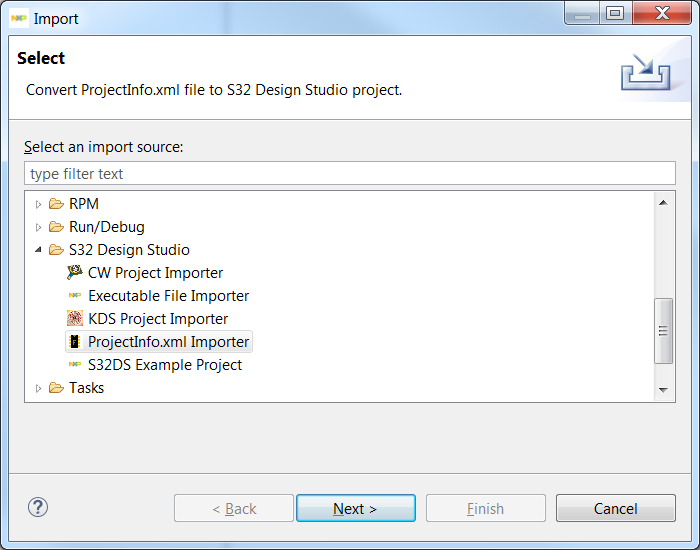The image size is (700, 550).
Task: Collapse the S32 Design Studio node
Action: click(39, 250)
